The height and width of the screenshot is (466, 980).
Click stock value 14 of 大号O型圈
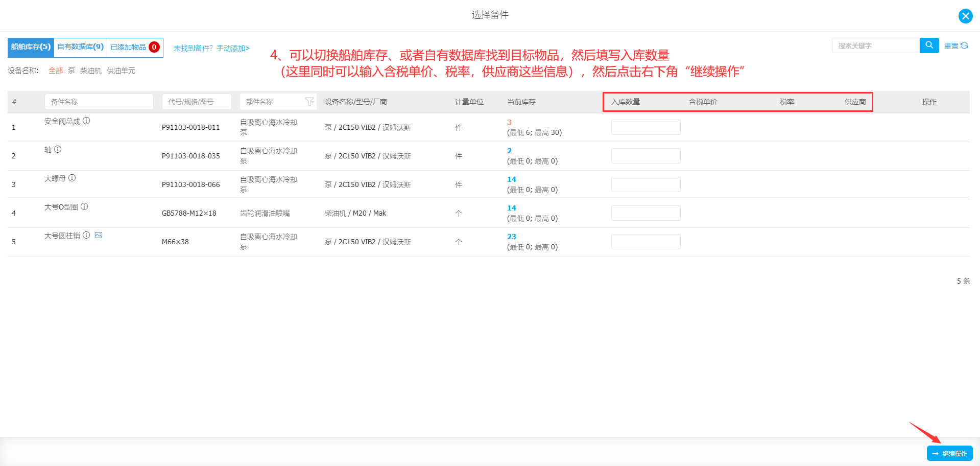[x=512, y=208]
